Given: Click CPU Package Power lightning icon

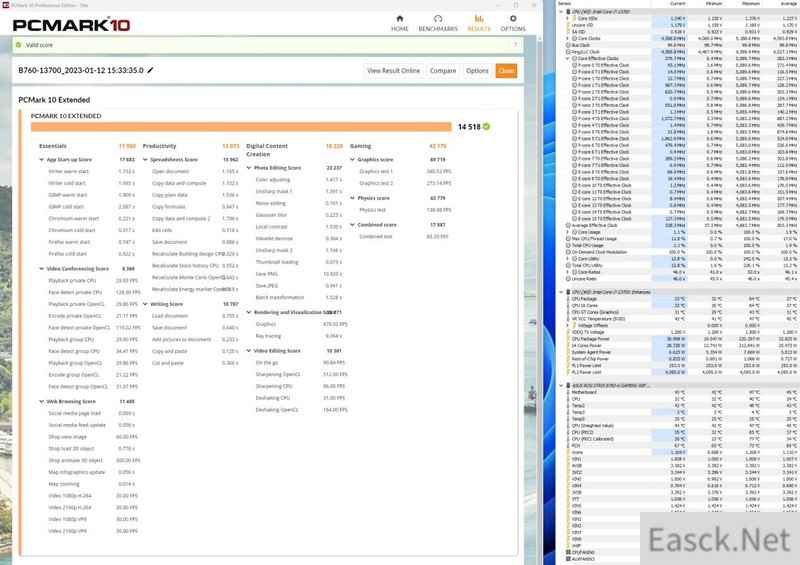Looking at the screenshot, I should pos(568,339).
